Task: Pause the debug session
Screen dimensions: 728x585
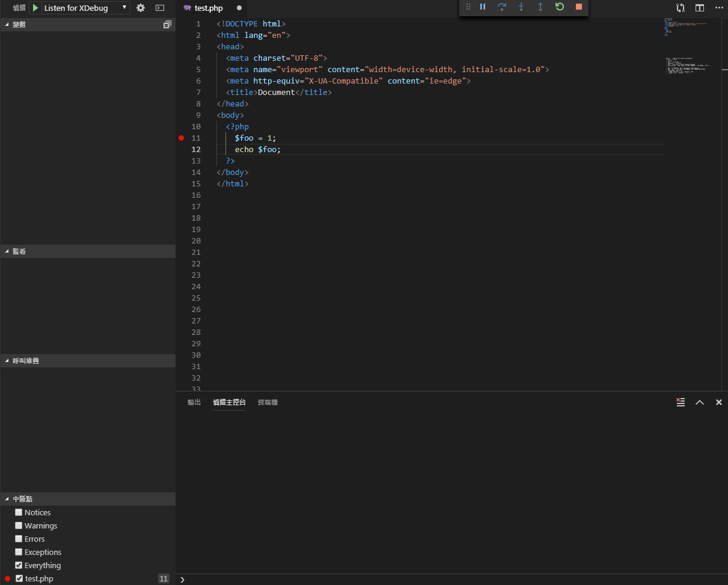Action: coord(483,7)
